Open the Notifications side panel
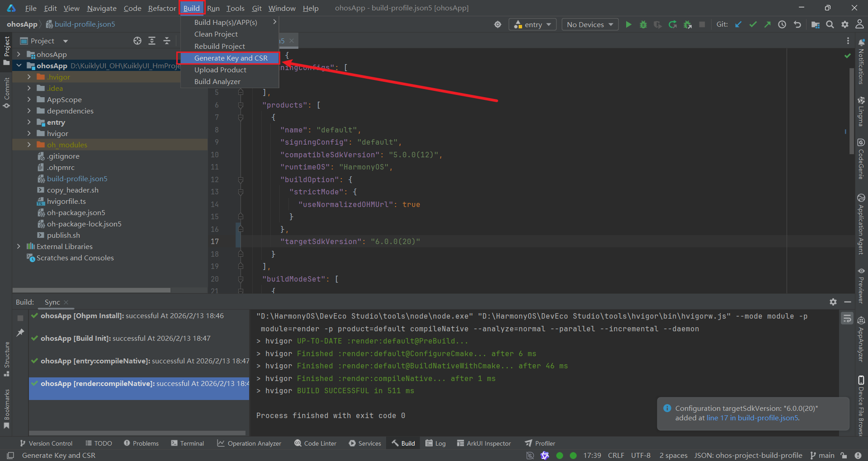This screenshot has width=868, height=461. click(861, 61)
